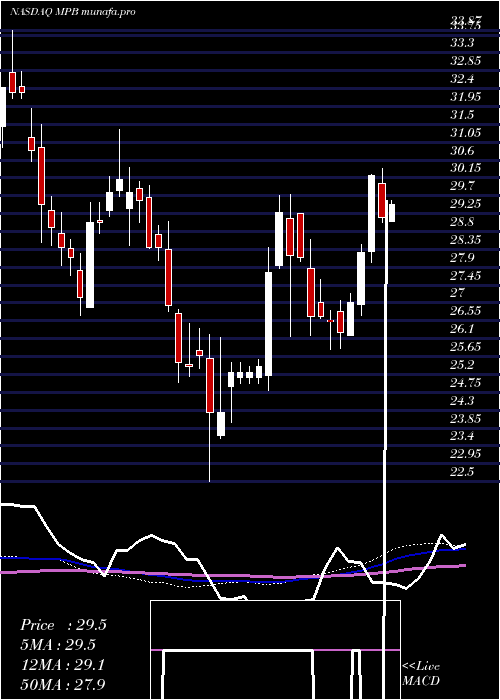The image size is (500, 700).
Task: Select the 28.8 price level label
Action: pyautogui.click(x=462, y=222)
